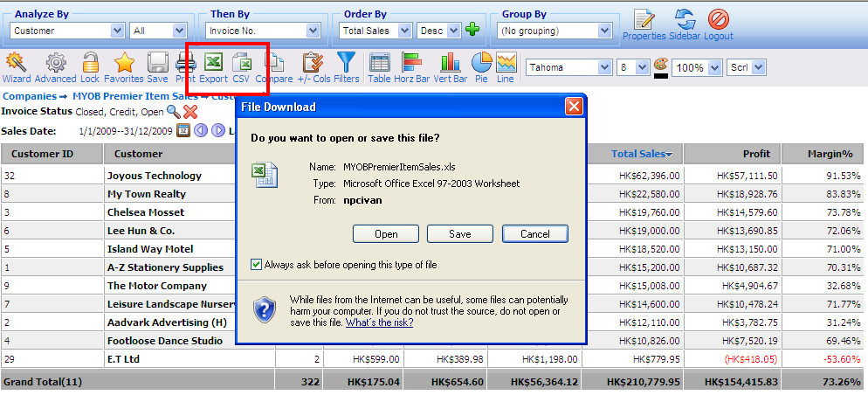This screenshot has width=868, height=402.
Task: Open the Tahoma font dropdown
Action: (568, 67)
